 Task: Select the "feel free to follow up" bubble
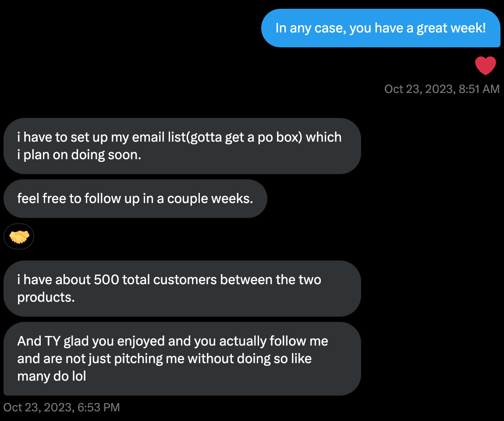[x=135, y=199]
